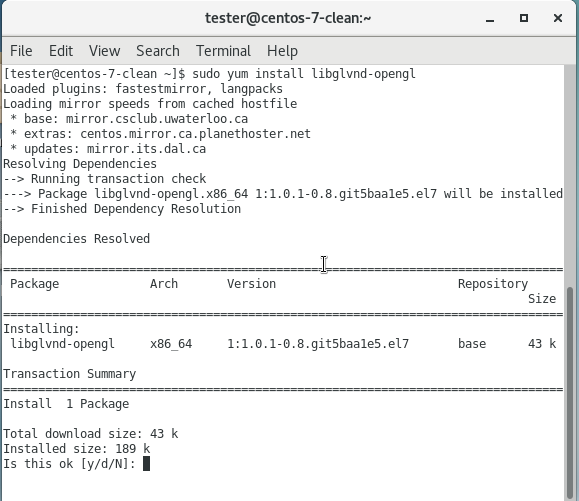Maximize the terminal window
The width and height of the screenshot is (579, 501).
pyautogui.click(x=524, y=18)
